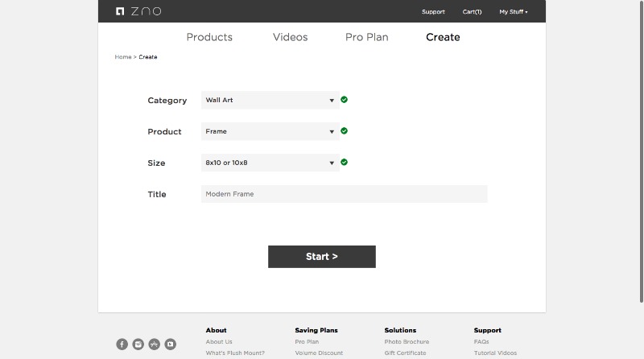Click green checkmark beside Category
Image resolution: width=644 pixels, height=359 pixels.
pos(345,99)
